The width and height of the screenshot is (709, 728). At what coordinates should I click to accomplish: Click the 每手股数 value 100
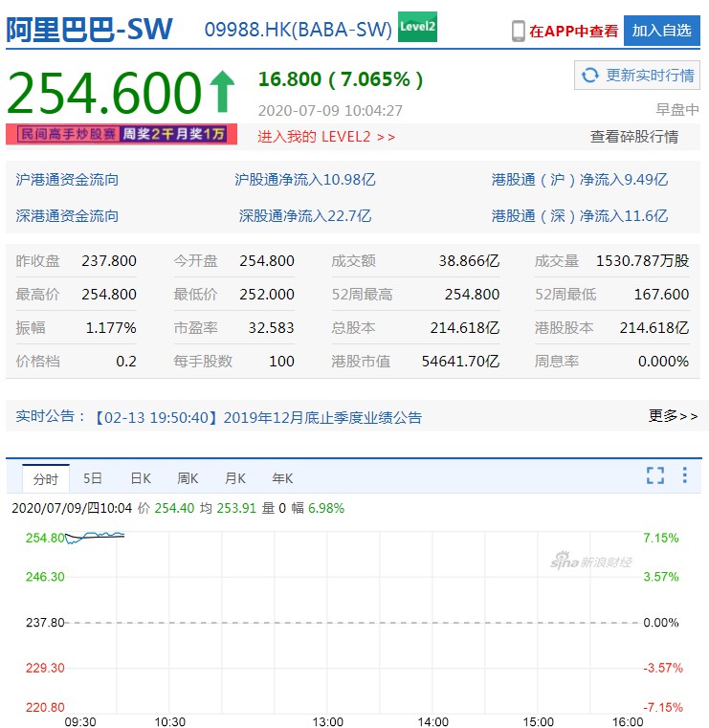(282, 362)
